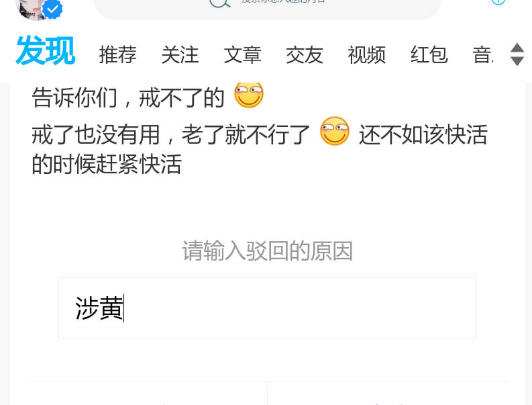Click the 请输入驳回的原因 dialog title

pyautogui.click(x=268, y=251)
